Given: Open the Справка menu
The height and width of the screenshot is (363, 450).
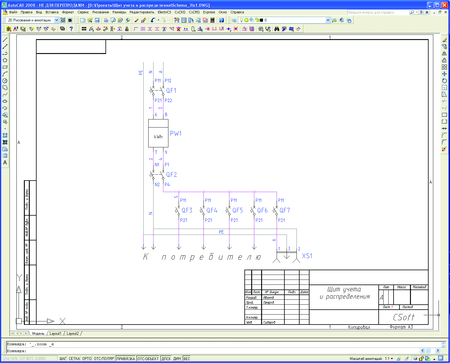Looking at the screenshot, I should click(x=237, y=12).
